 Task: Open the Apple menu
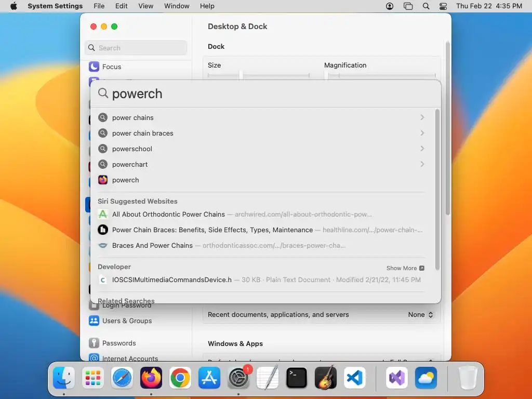(x=14, y=6)
